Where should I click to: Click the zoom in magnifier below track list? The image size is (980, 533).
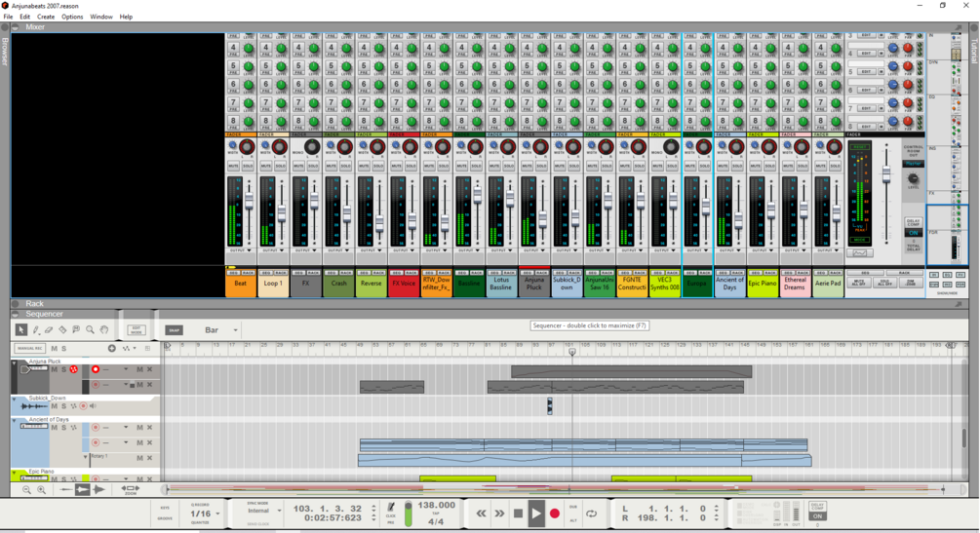click(41, 490)
